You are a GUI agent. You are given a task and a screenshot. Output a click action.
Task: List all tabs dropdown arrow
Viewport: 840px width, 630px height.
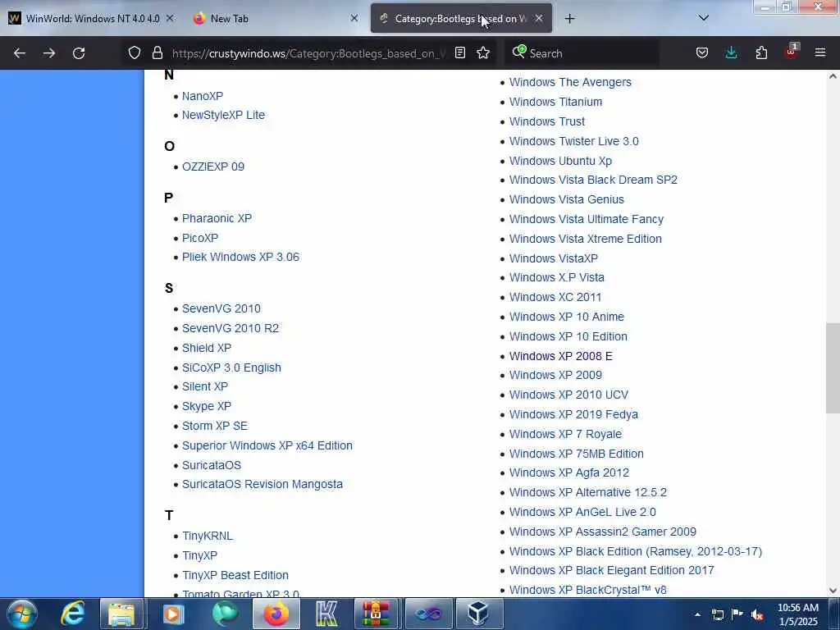[704, 18]
